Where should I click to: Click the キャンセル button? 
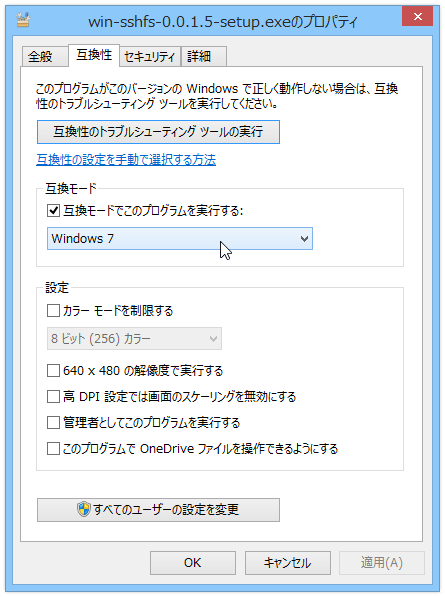coord(288,563)
